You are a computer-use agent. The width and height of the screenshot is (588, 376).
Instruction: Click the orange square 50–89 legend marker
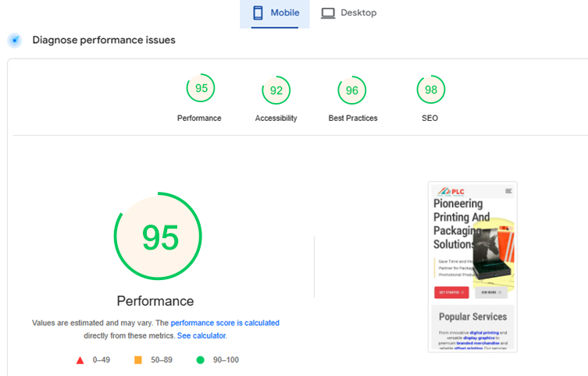[138, 360]
